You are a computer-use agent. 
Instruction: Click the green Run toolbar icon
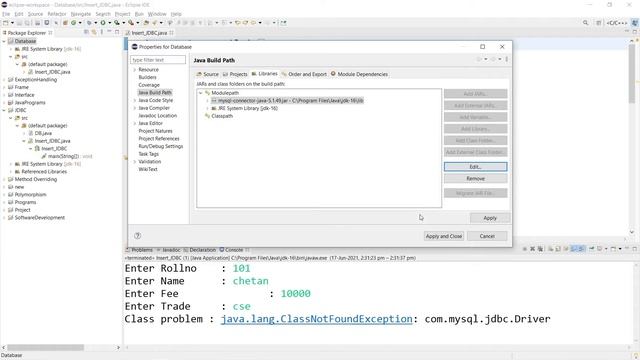coord(103,23)
